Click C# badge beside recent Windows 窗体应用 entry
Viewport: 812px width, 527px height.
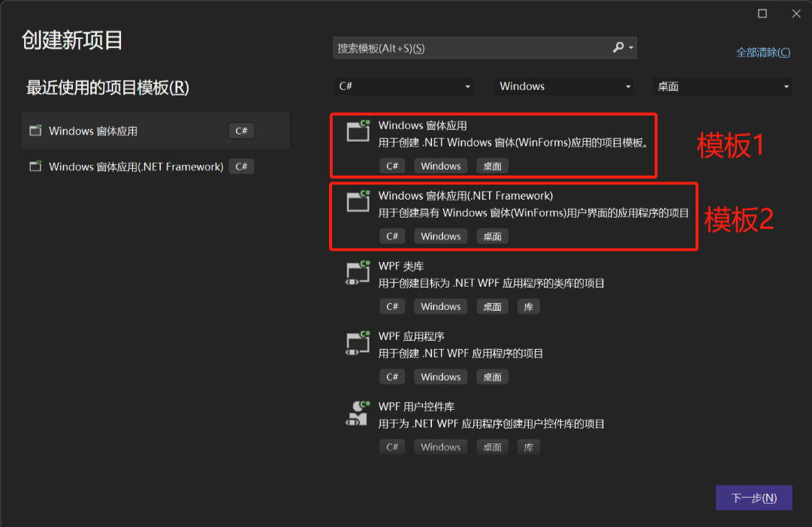(x=241, y=131)
